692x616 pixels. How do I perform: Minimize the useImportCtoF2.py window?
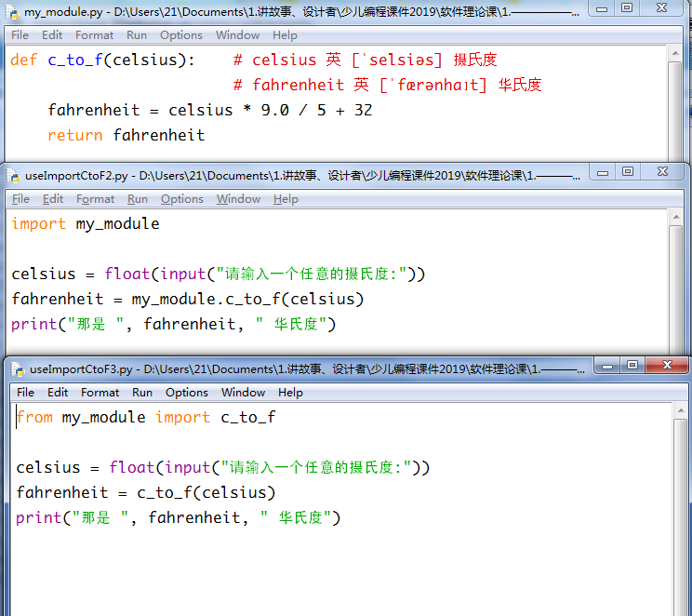(603, 172)
